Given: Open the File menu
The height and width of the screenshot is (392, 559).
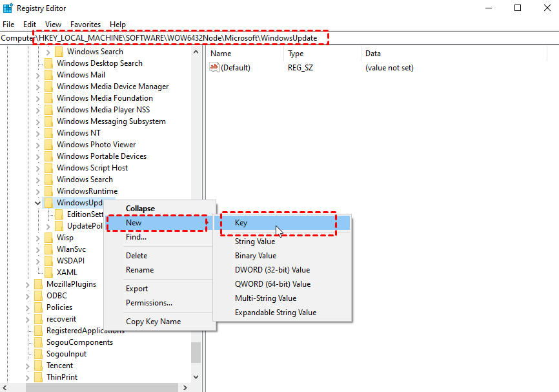Looking at the screenshot, I should tap(8, 25).
